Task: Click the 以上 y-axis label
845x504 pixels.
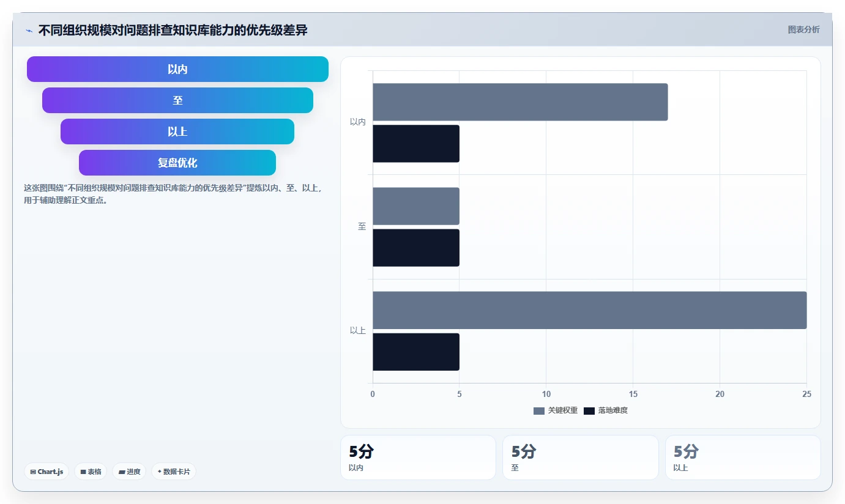Action: coord(358,331)
